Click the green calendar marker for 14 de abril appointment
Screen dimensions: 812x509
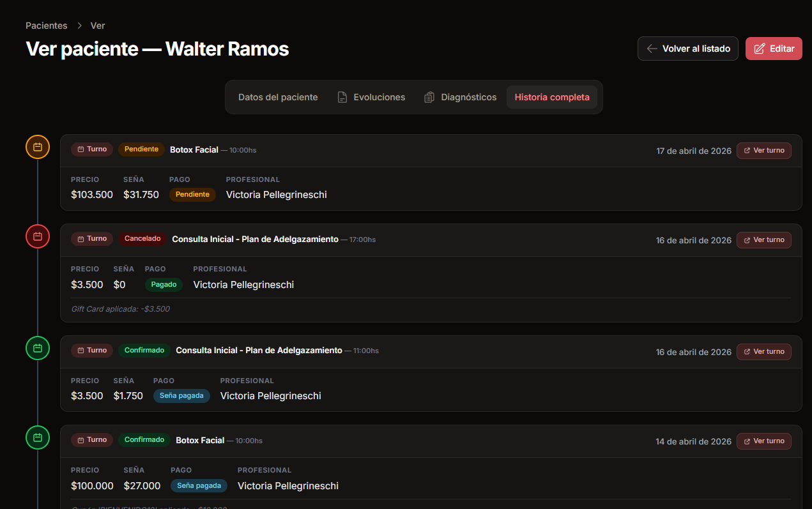pyautogui.click(x=38, y=437)
